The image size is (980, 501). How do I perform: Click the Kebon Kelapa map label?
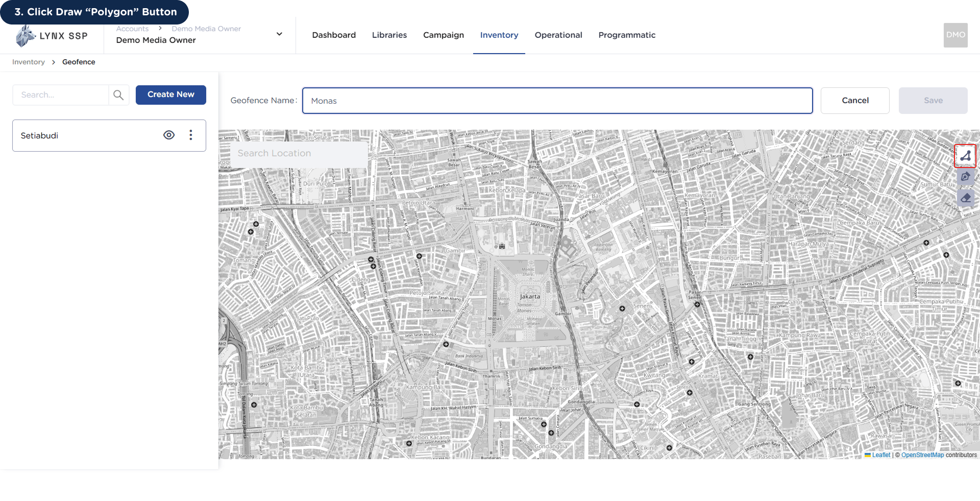[507, 190]
